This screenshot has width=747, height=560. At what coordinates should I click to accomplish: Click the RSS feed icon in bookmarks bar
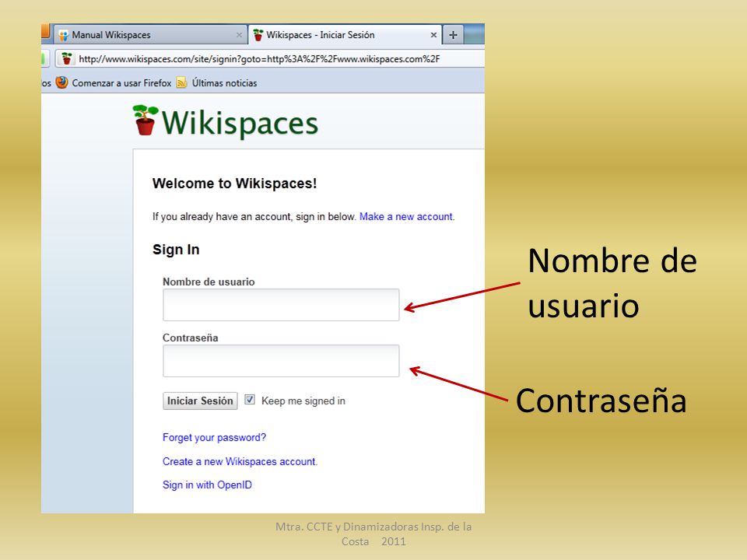pyautogui.click(x=181, y=83)
